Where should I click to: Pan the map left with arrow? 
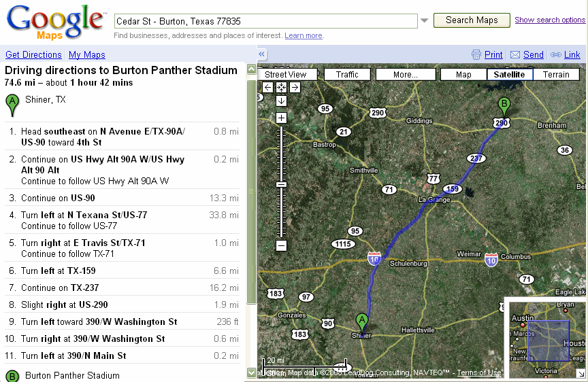[267, 88]
